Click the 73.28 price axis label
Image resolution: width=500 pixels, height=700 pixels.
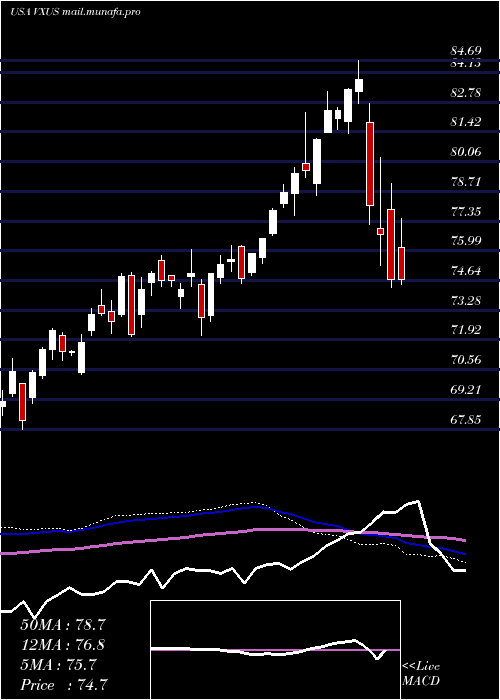pos(466,300)
